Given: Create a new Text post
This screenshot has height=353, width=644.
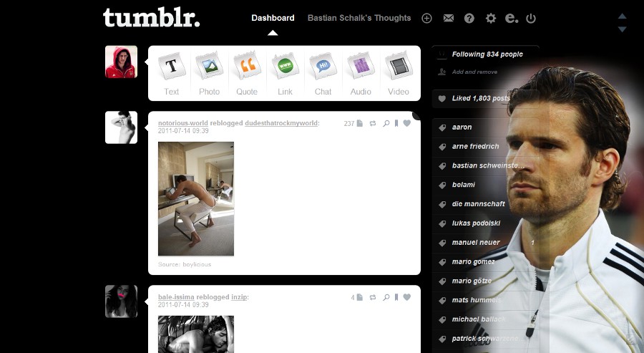Looking at the screenshot, I should pyautogui.click(x=171, y=74).
